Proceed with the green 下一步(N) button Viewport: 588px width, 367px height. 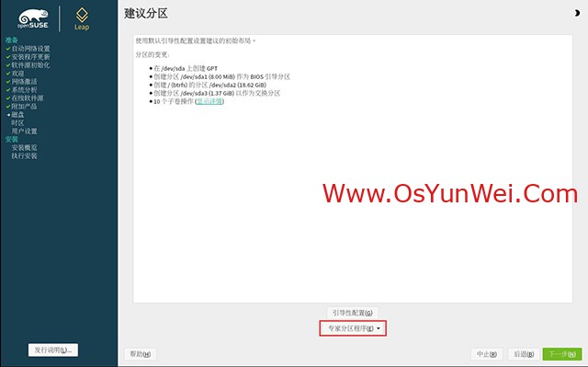(562, 354)
